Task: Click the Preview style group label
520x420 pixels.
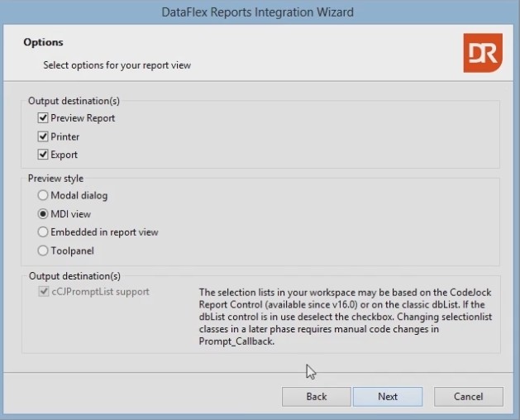Action: point(55,178)
